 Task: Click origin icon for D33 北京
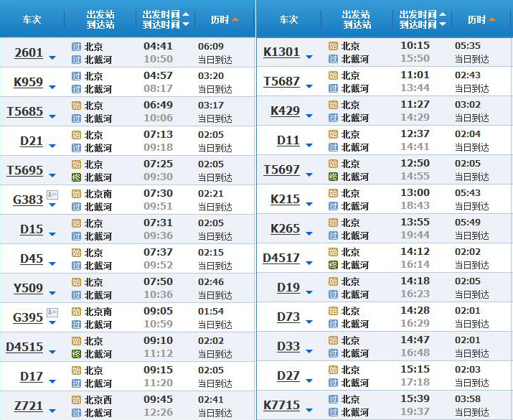(x=333, y=340)
